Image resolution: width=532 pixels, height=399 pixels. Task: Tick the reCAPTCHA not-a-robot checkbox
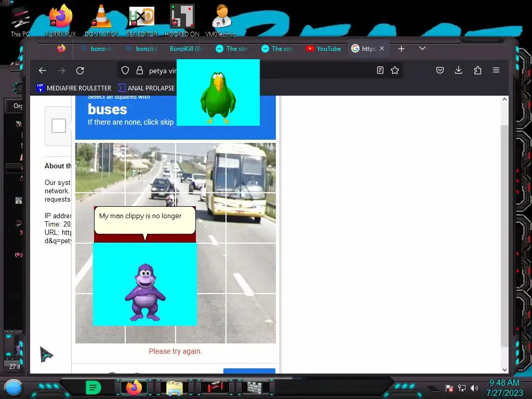click(59, 126)
